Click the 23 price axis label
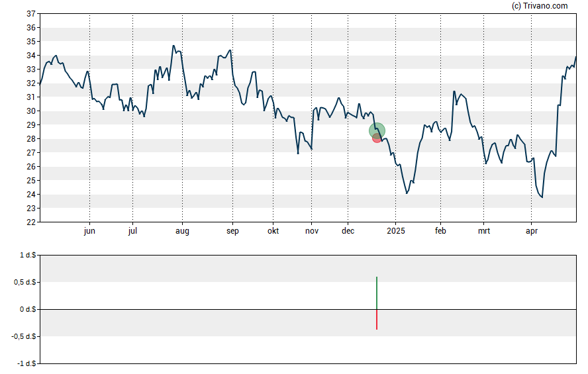588x374 pixels. [x=30, y=209]
